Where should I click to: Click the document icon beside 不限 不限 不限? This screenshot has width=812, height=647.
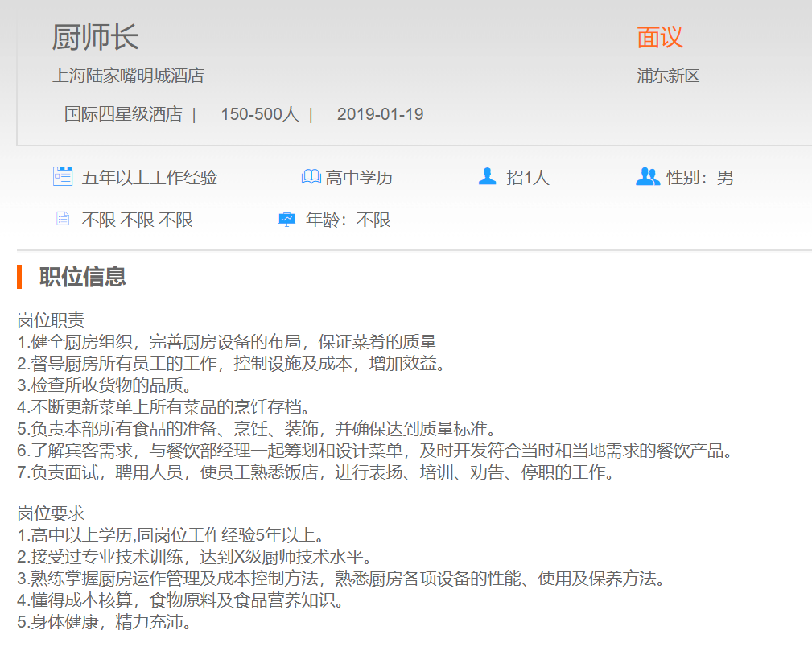pos(62,219)
